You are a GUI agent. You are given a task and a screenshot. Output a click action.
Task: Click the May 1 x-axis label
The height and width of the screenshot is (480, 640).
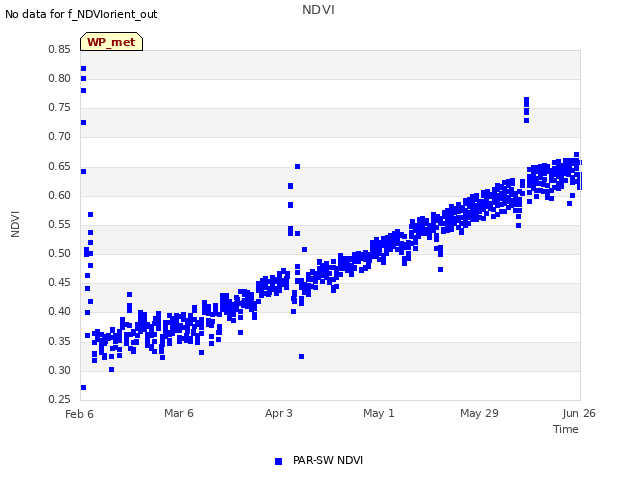(379, 413)
